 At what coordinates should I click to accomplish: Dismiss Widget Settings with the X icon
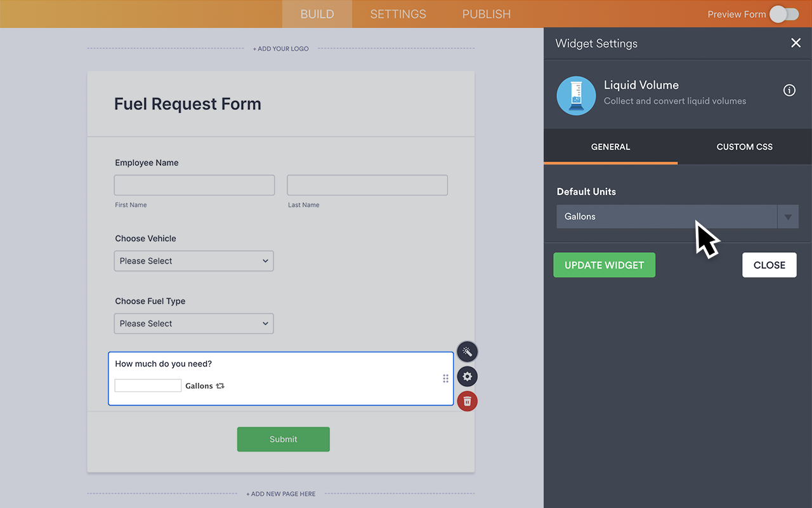click(796, 43)
